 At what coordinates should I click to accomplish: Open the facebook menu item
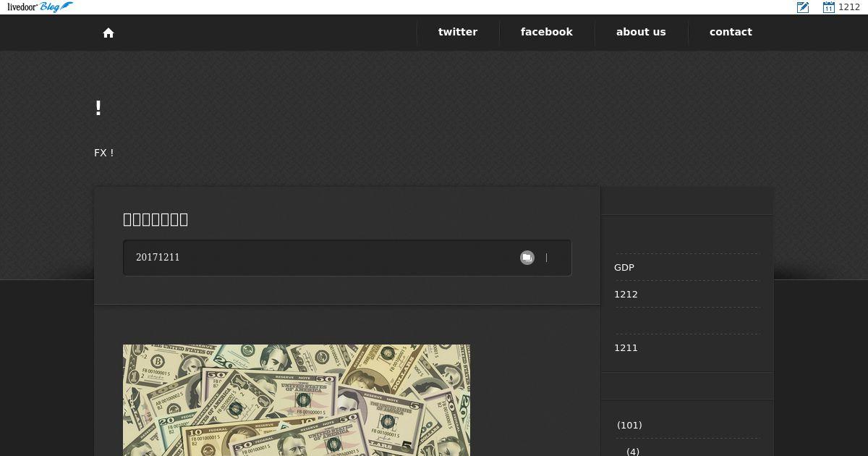[547, 32]
